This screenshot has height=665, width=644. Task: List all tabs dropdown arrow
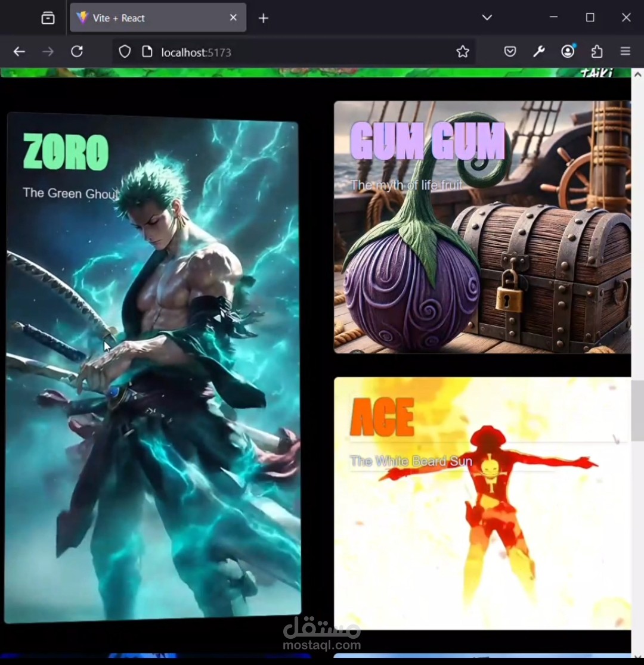coord(487,17)
